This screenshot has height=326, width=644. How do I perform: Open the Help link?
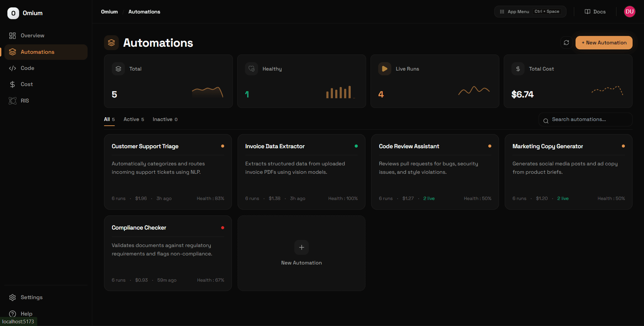pyautogui.click(x=26, y=314)
